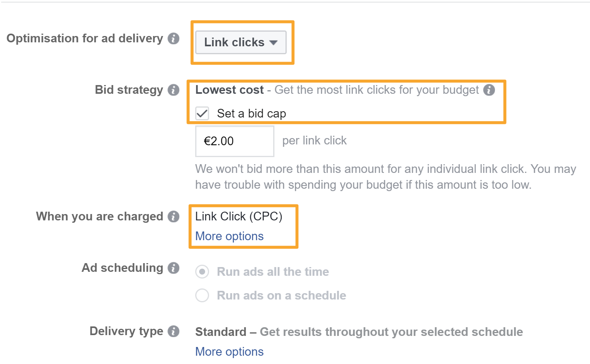Click the per link click label
This screenshot has width=590, height=364.
pyautogui.click(x=314, y=140)
